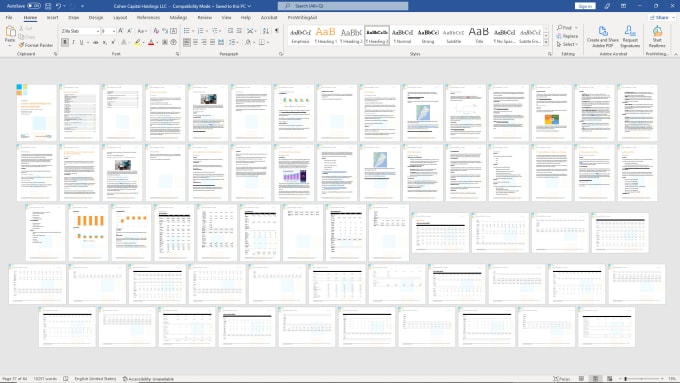
Task: Open the font color dropdown arrow
Action: (x=157, y=43)
